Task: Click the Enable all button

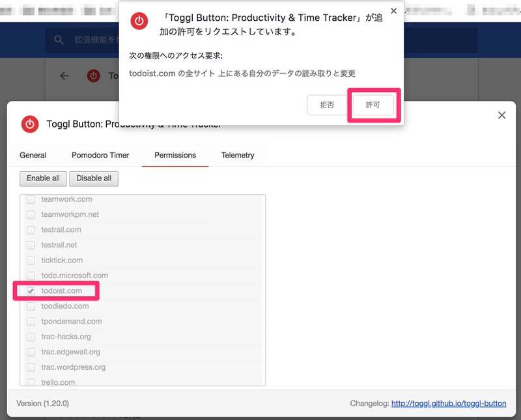Action: [43, 178]
